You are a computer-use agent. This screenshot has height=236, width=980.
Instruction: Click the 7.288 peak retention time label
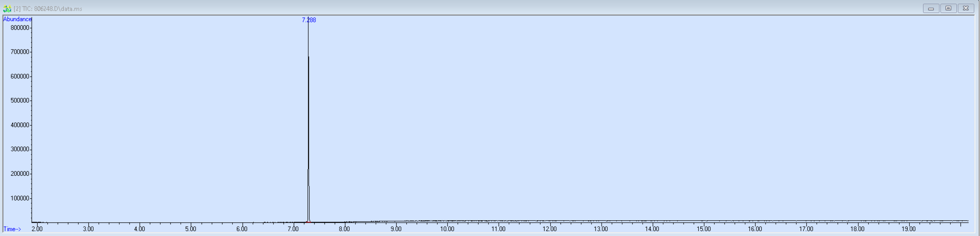click(x=309, y=20)
